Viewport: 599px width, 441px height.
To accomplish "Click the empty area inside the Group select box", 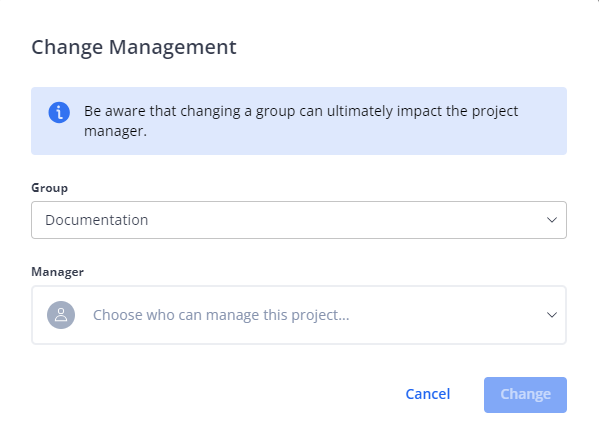I will pos(344,220).
